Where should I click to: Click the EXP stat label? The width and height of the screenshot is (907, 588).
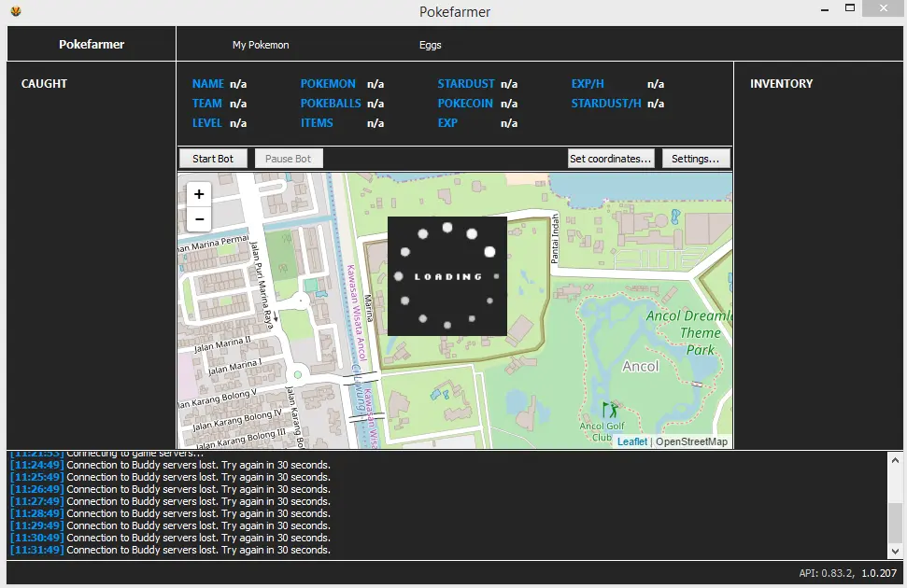coord(447,123)
